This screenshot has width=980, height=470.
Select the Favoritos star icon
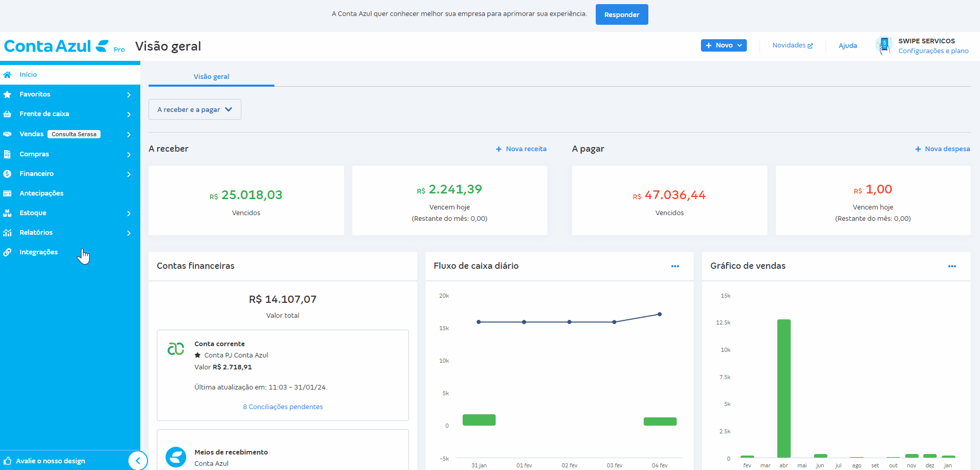click(7, 94)
